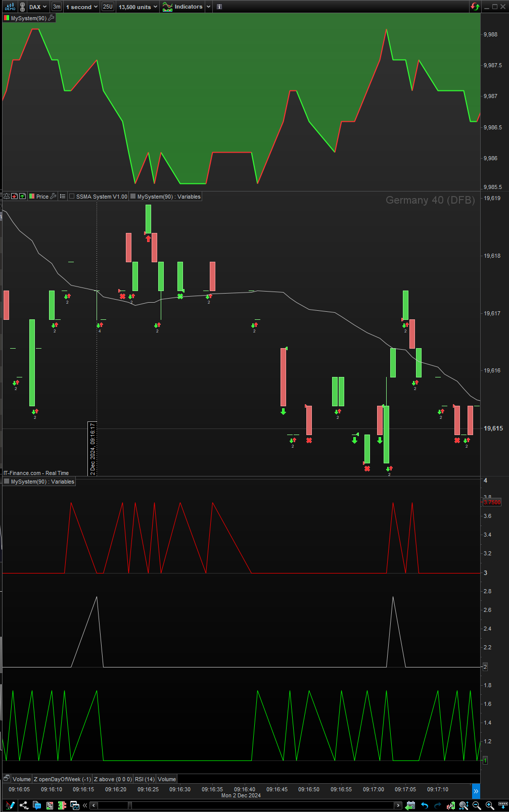Open the 1 second timeframe dropdown
This screenshot has width=509, height=812.
pos(81,7)
